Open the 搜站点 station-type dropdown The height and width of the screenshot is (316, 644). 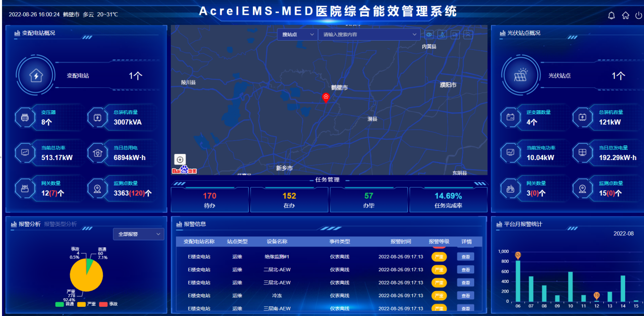(x=297, y=35)
